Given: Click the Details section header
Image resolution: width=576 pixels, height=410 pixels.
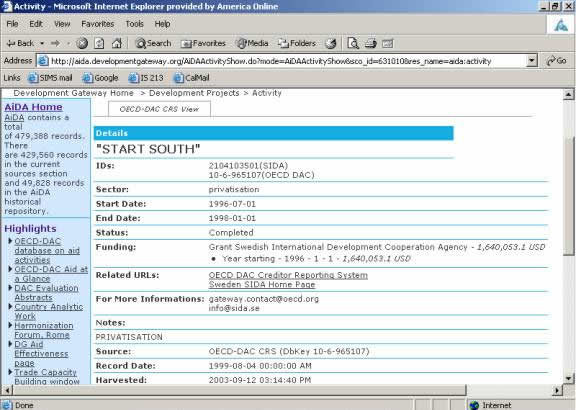Looking at the screenshot, I should (x=273, y=133).
